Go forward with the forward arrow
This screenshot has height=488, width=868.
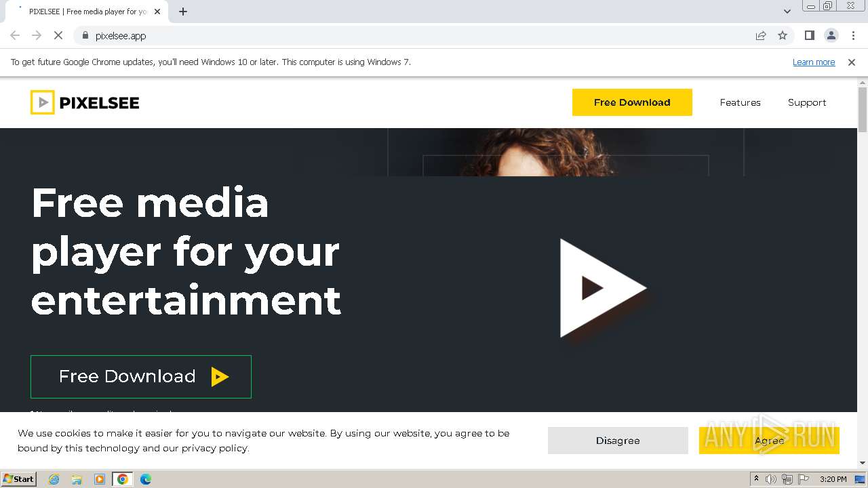37,36
